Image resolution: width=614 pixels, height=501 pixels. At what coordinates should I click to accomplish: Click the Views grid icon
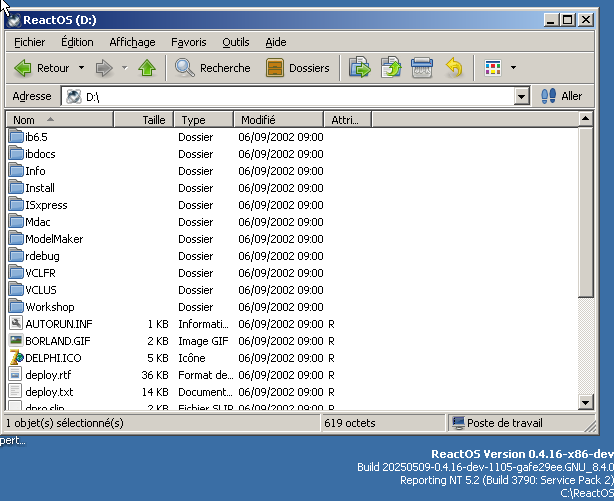pos(493,68)
